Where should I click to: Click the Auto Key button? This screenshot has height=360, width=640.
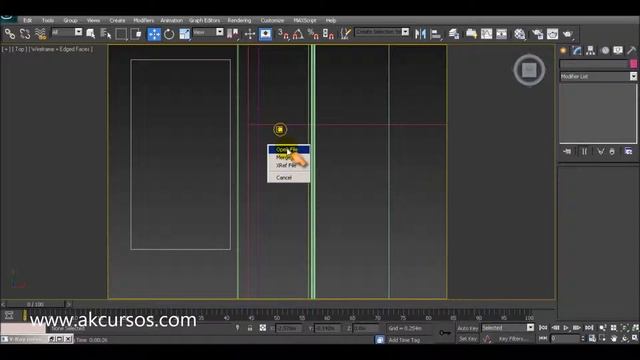(x=467, y=328)
